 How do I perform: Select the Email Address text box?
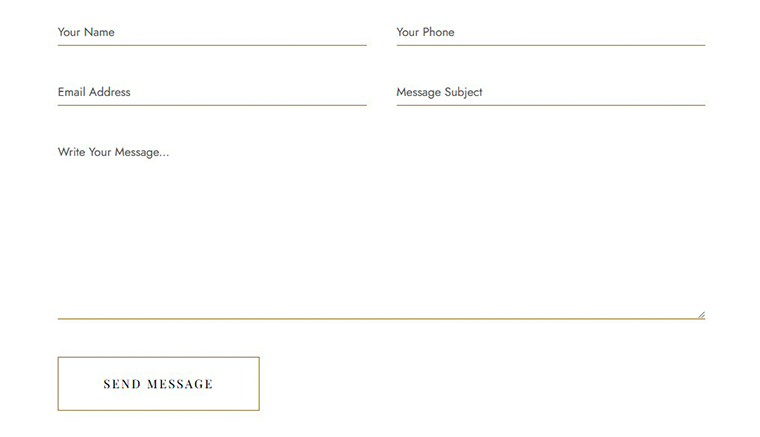click(x=212, y=92)
